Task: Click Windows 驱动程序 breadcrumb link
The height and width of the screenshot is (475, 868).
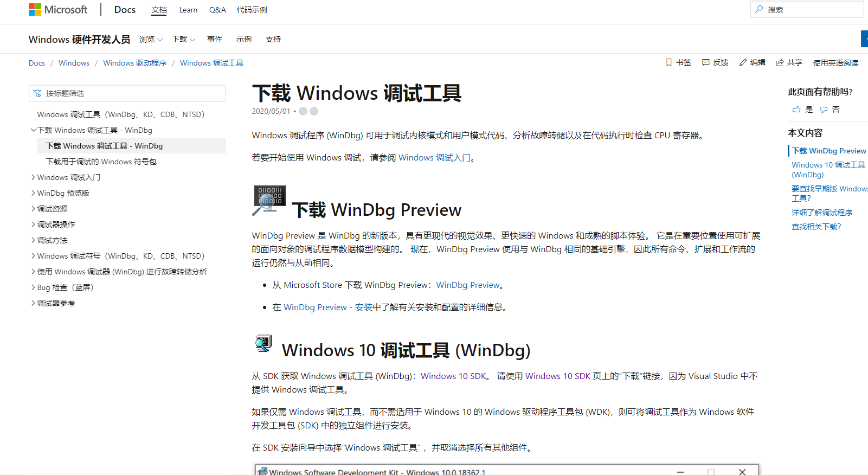Action: (134, 63)
